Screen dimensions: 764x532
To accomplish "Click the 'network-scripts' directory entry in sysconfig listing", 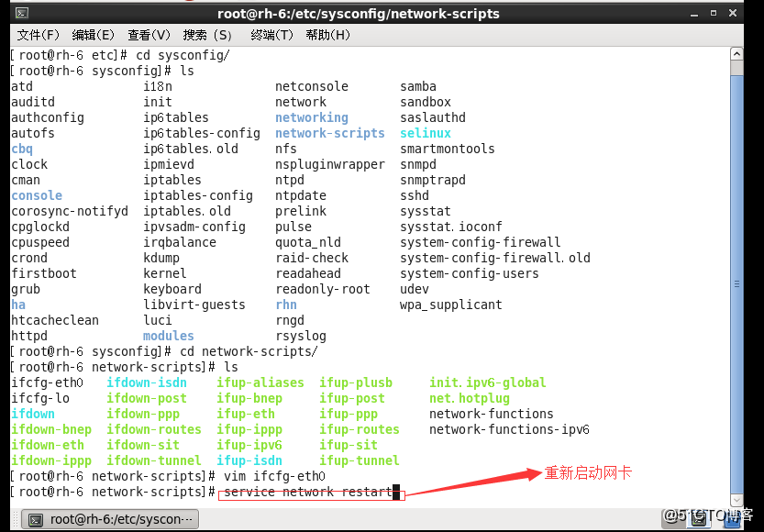I will pyautogui.click(x=330, y=134).
